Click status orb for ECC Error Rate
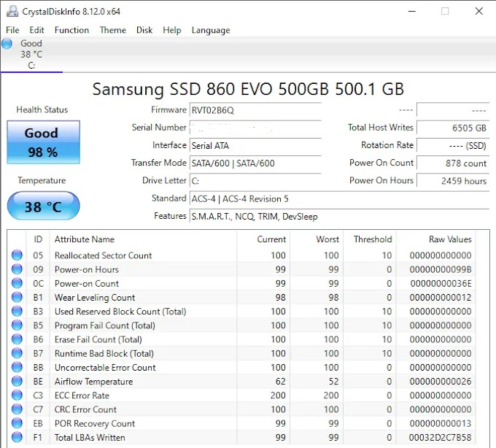The width and height of the screenshot is (496, 448). (17, 395)
